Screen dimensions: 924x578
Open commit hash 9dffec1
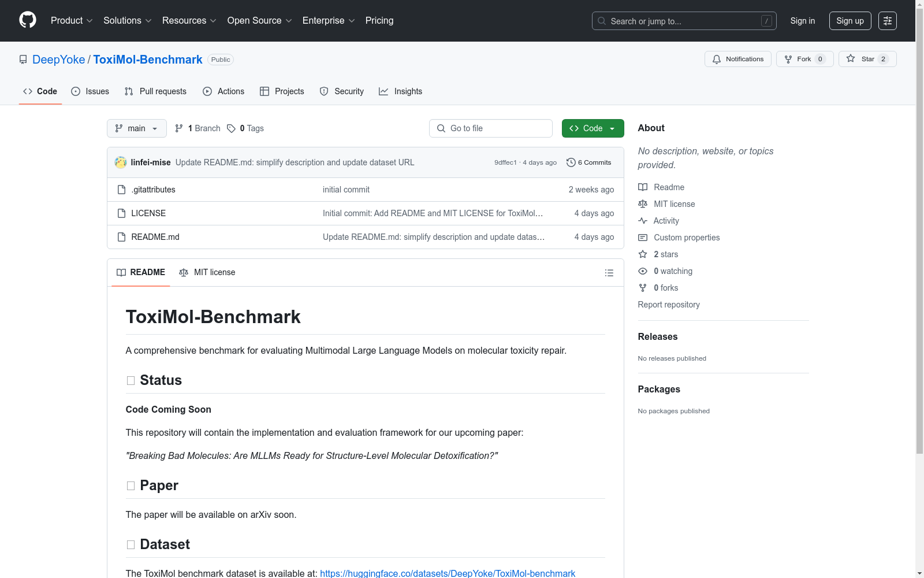pos(505,162)
